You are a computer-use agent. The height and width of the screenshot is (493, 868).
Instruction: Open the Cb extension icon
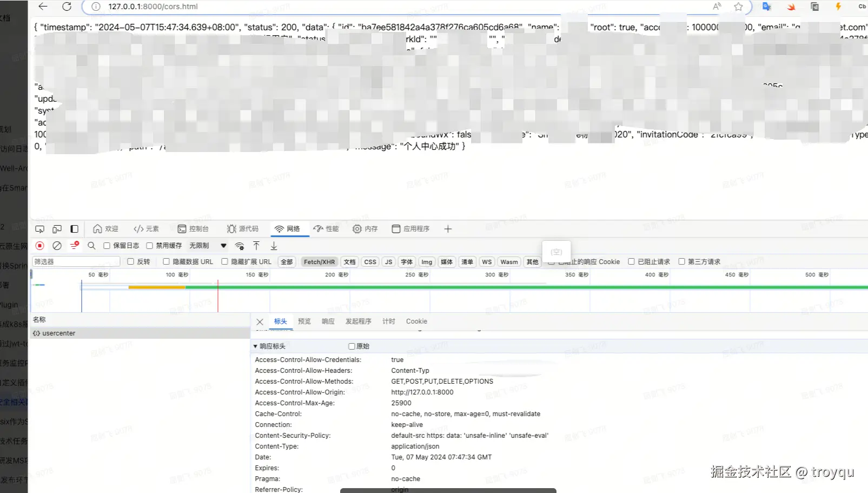click(x=862, y=6)
